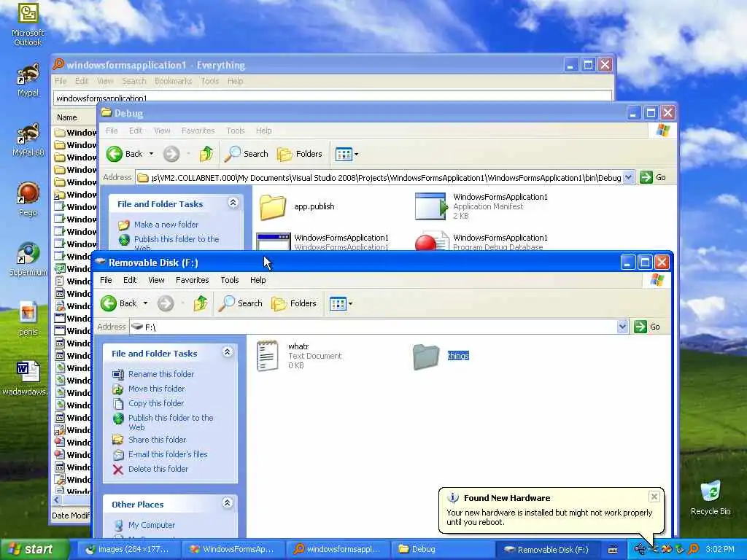This screenshot has height=560, width=747.
Task: Click Copy this folder link
Action: [x=156, y=403]
